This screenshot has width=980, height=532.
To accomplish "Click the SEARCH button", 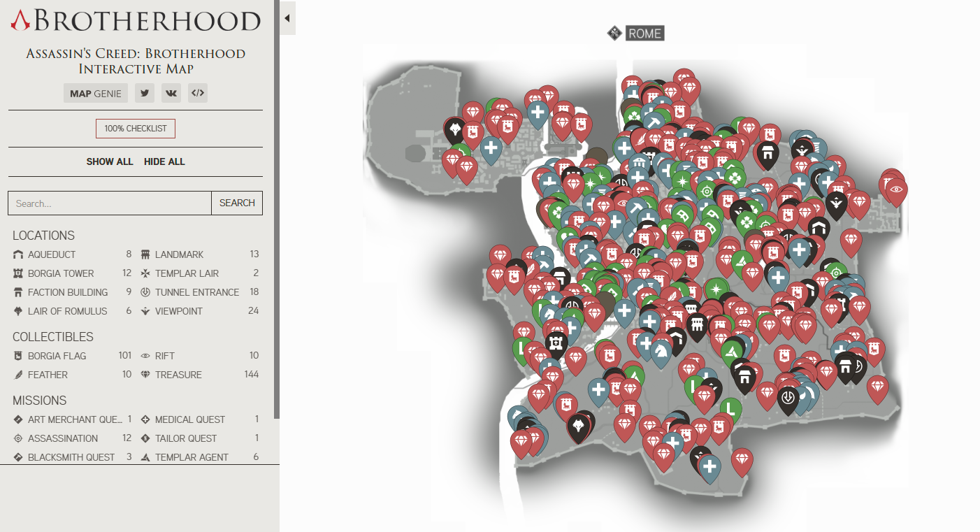I will click(237, 203).
